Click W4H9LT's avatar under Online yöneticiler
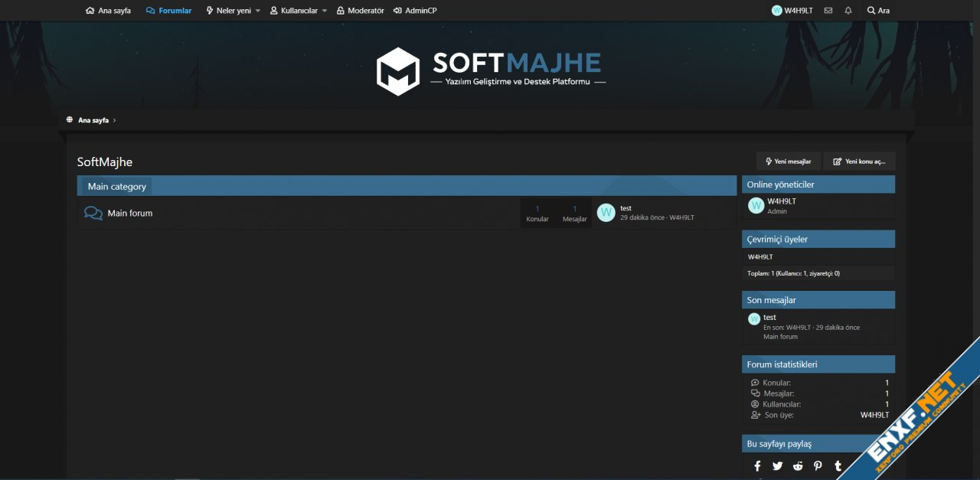This screenshot has height=480, width=980. [x=756, y=205]
